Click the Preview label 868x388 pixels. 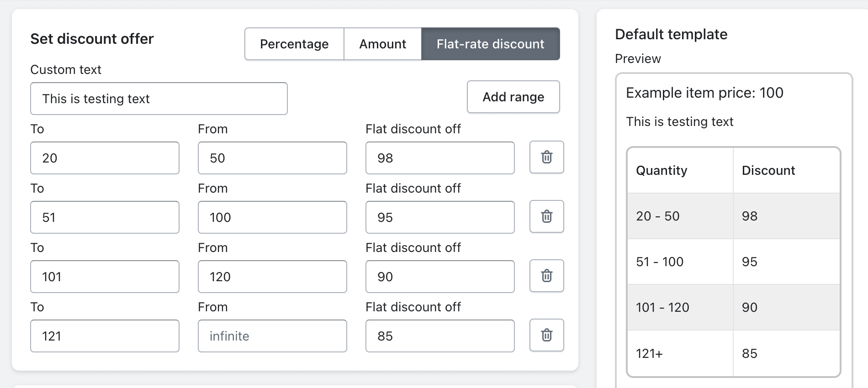pyautogui.click(x=638, y=58)
